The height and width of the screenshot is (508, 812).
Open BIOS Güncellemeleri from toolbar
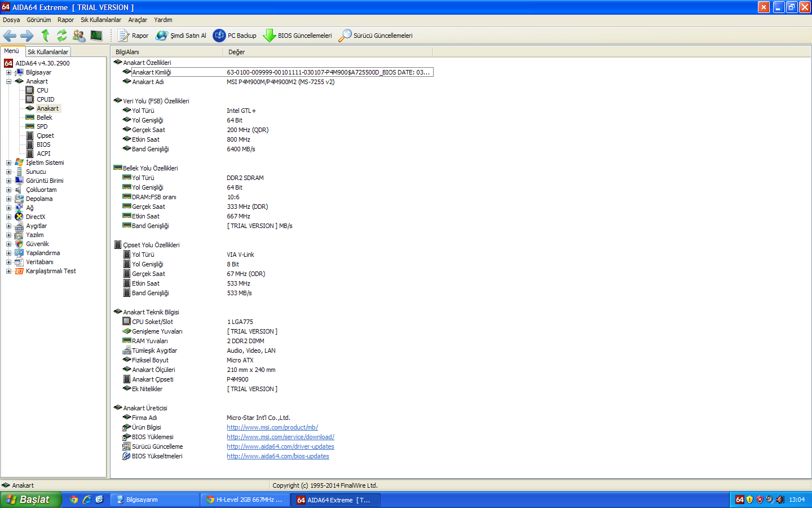pos(298,36)
